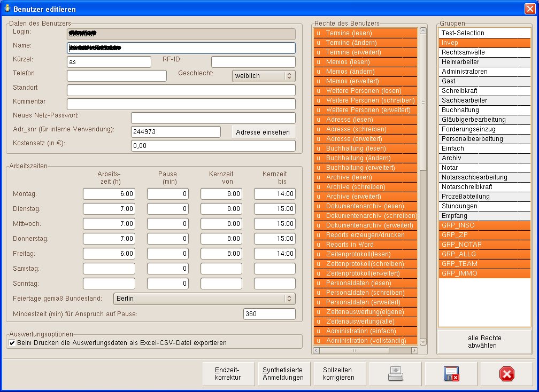Click the Synthetisierte Anmeldungen button
This screenshot has width=539, height=392.
pos(284,374)
